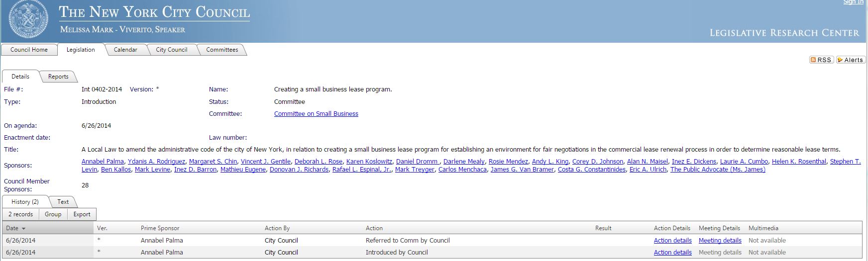Open sponsor Vincent J. Gentile link
The image size is (868, 261).
266,162
